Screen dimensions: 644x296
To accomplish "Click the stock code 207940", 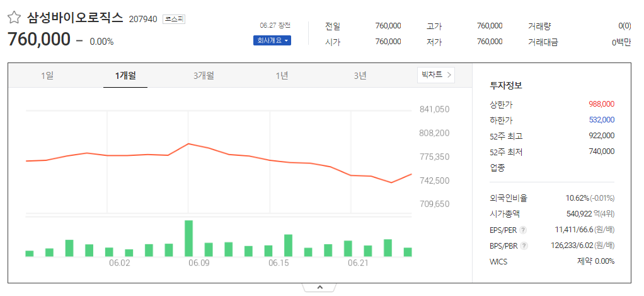I will tap(143, 19).
